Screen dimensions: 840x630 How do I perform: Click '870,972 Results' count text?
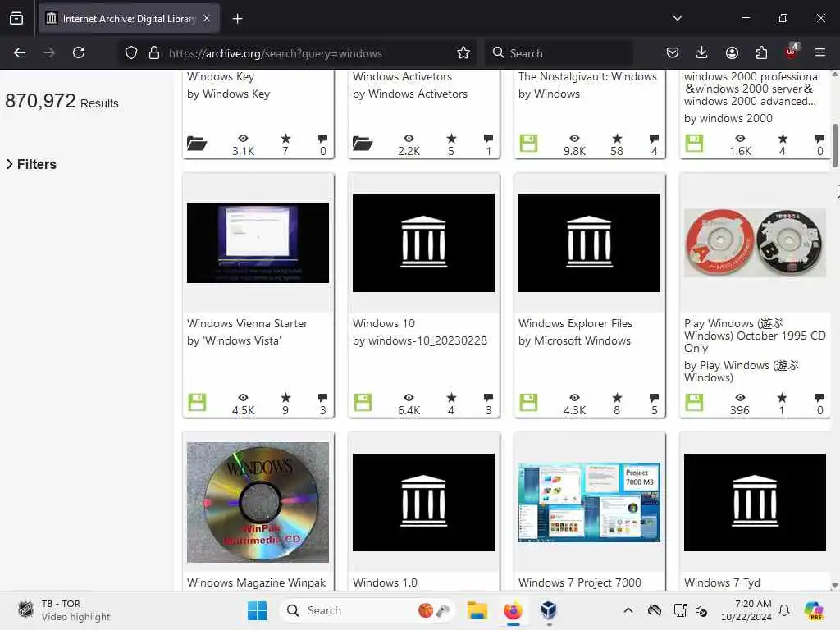62,101
